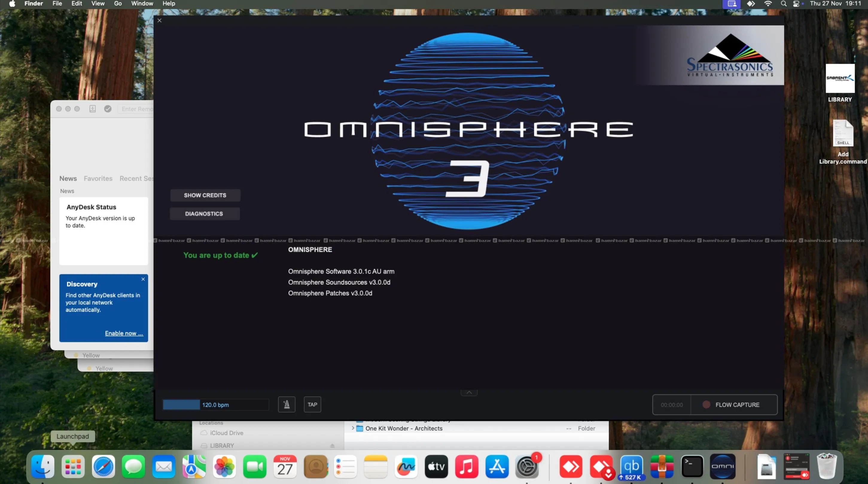Click the Spectrasonics logo
Screen dimensions: 868x484
(x=730, y=56)
